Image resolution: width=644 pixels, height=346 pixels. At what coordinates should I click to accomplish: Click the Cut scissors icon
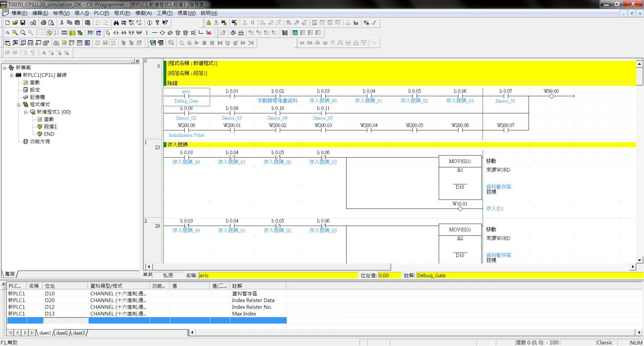[x=62, y=23]
